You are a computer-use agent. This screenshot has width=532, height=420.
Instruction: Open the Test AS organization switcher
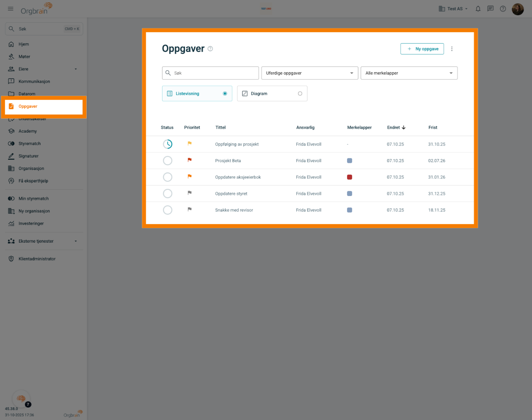(x=453, y=9)
